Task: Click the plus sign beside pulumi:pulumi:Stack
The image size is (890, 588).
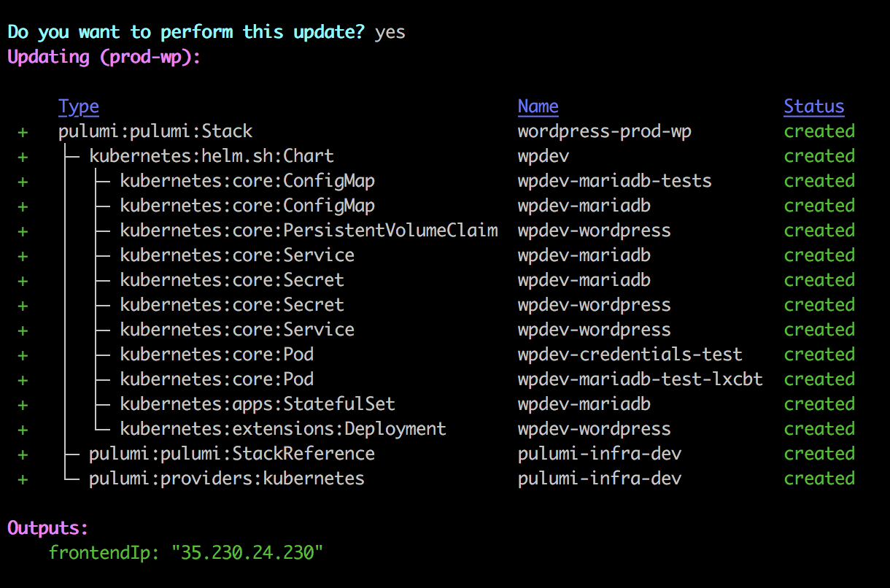Action: click(x=23, y=132)
